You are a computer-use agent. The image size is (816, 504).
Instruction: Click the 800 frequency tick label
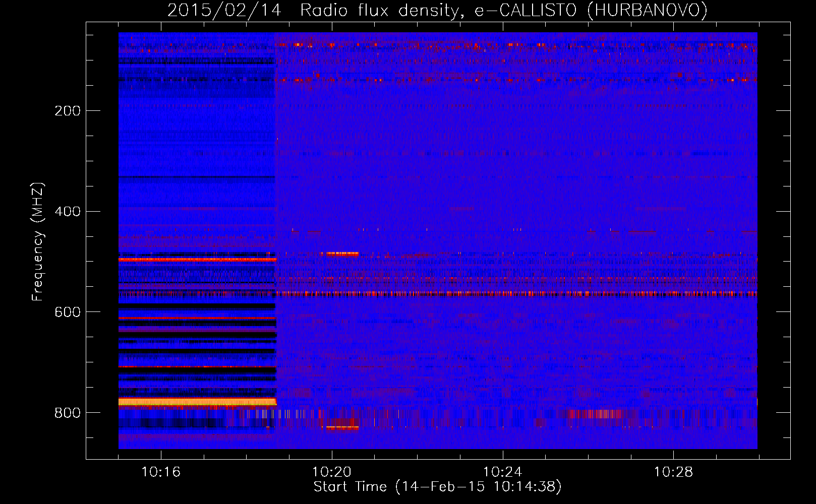click(68, 413)
